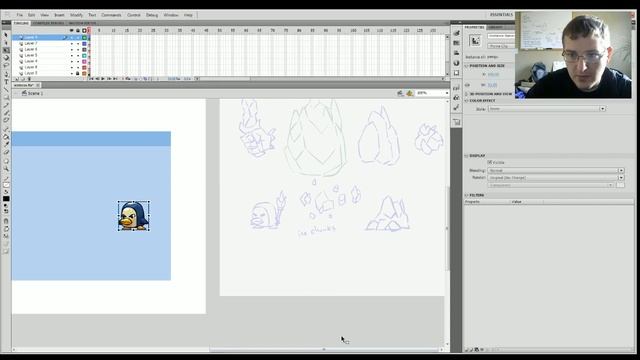Open the File menu
The height and width of the screenshot is (360, 640).
(20, 15)
